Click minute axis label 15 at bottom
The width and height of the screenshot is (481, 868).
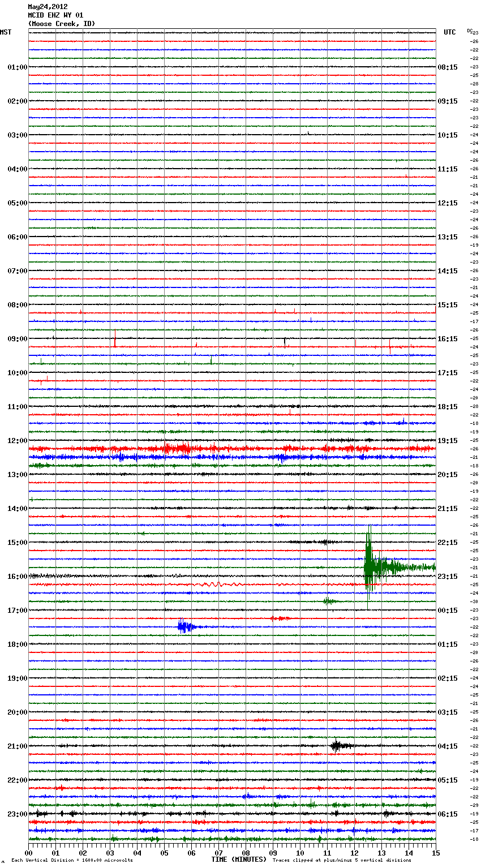(x=436, y=853)
